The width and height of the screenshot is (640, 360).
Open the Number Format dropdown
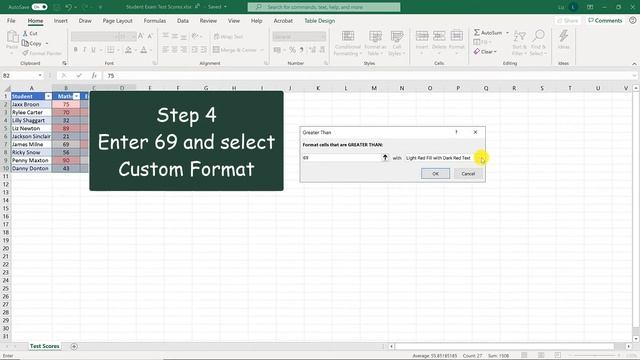point(323,36)
